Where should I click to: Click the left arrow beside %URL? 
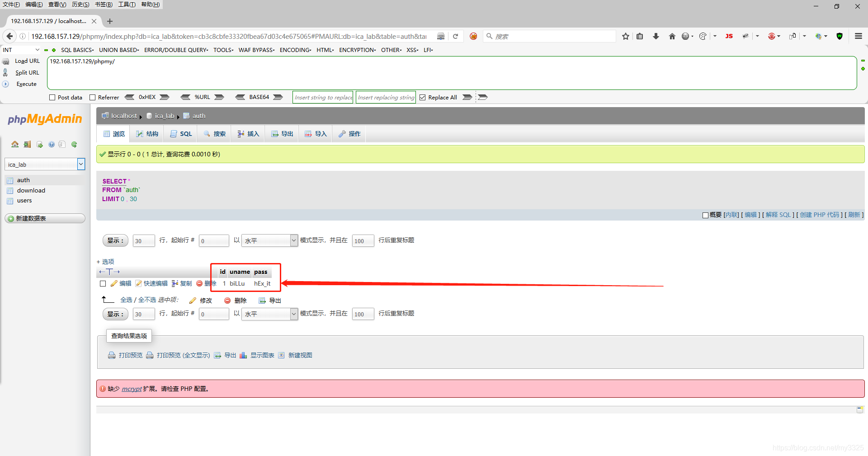point(185,97)
